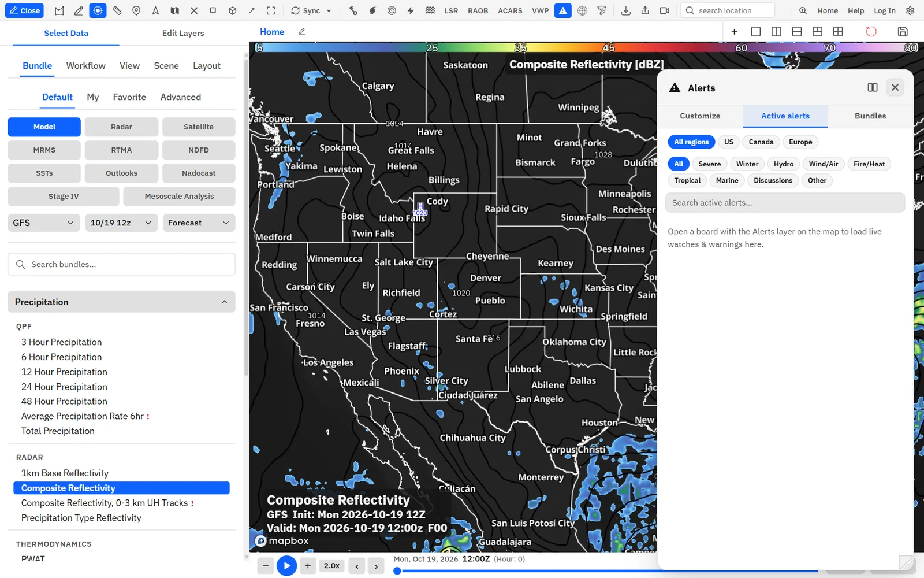Open the tornado icon tool
The width and height of the screenshot is (924, 578).
pos(602,10)
